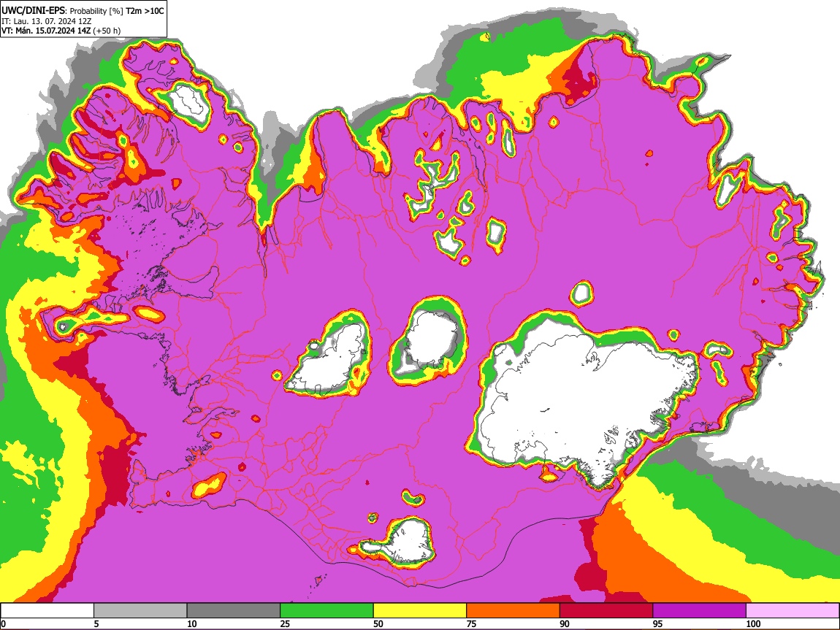The width and height of the screenshot is (840, 630).
Task: Click the legend value '90'
Action: click(565, 623)
